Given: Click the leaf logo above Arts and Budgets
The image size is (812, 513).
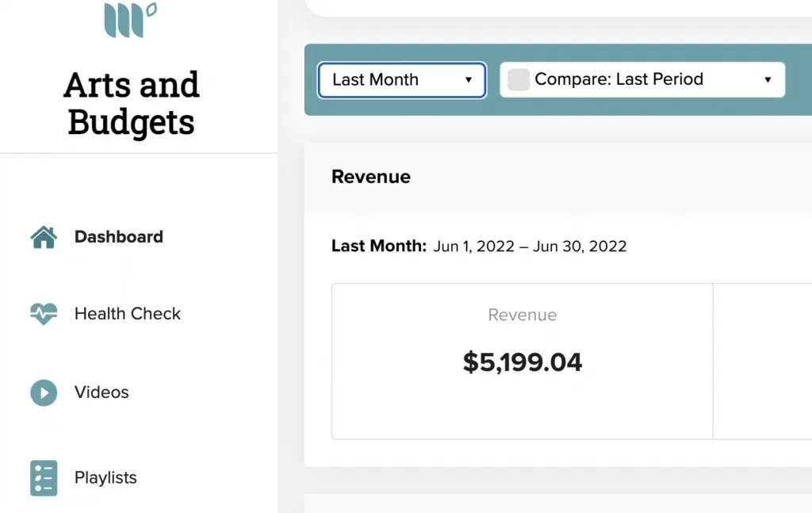Looking at the screenshot, I should pyautogui.click(x=131, y=20).
